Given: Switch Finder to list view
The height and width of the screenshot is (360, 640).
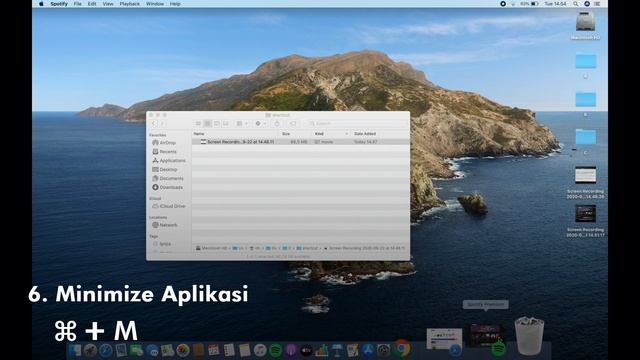Looking at the screenshot, I should click(207, 123).
